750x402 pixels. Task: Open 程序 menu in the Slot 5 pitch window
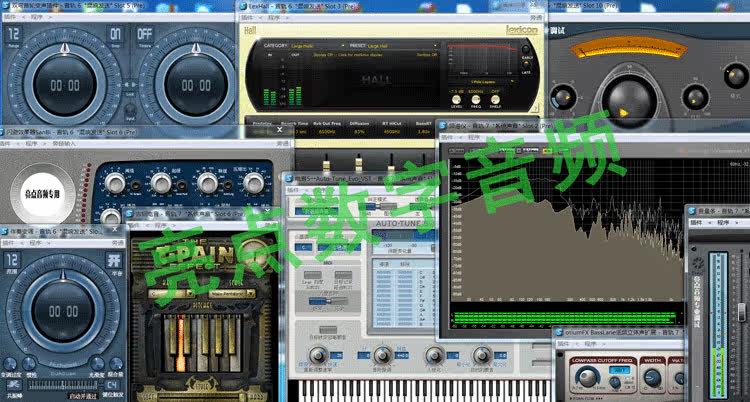(x=37, y=17)
